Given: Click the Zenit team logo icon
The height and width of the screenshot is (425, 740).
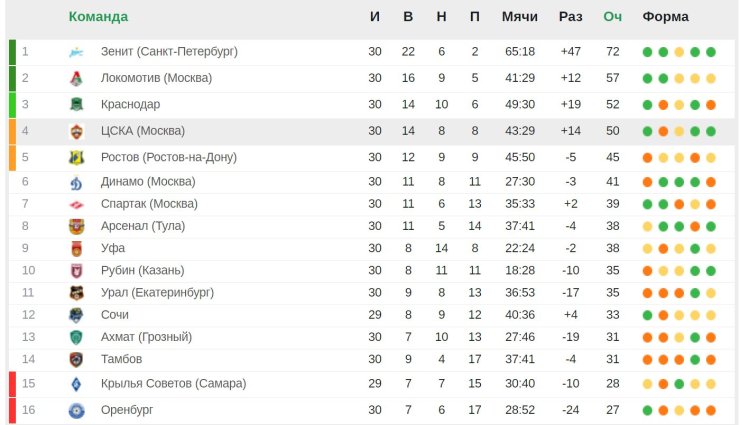Looking at the screenshot, I should tap(76, 52).
